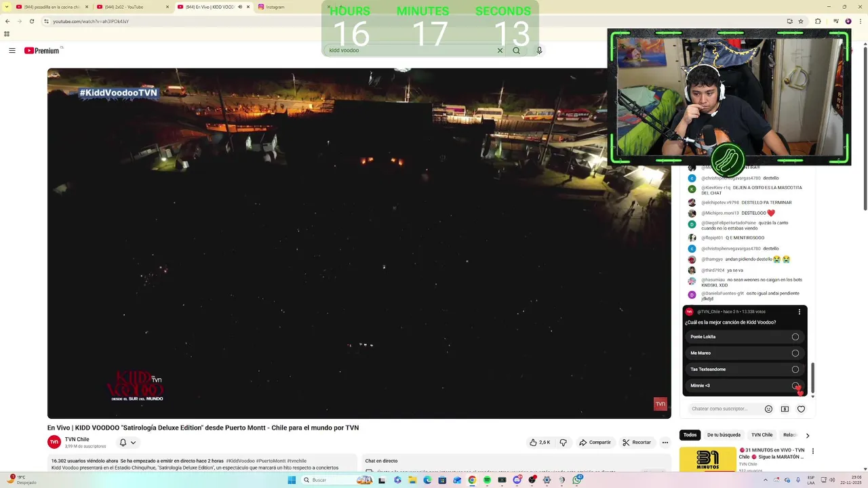Image resolution: width=868 pixels, height=488 pixels.
Task: Start voice search with microphone
Action: [x=539, y=50]
